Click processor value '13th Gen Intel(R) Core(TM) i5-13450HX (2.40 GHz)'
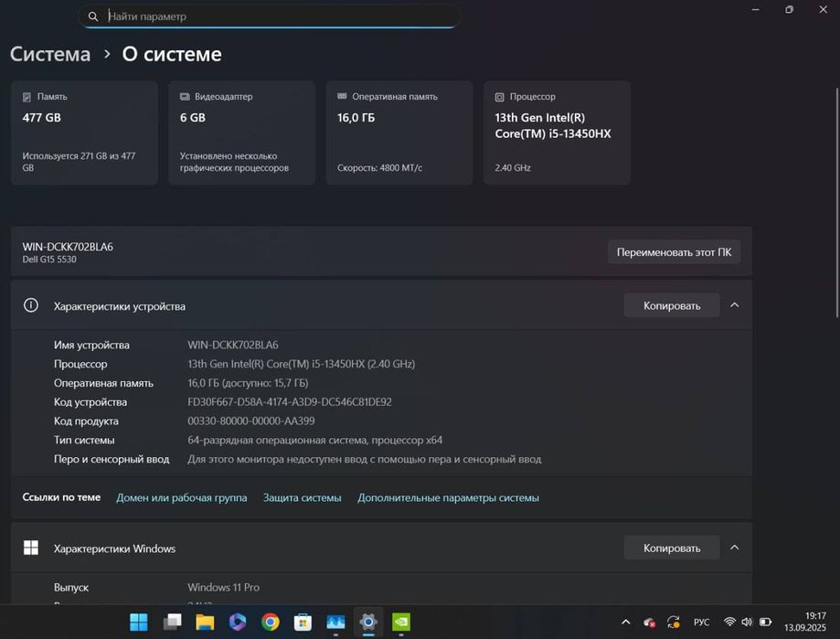The width and height of the screenshot is (840, 639). 301,364
